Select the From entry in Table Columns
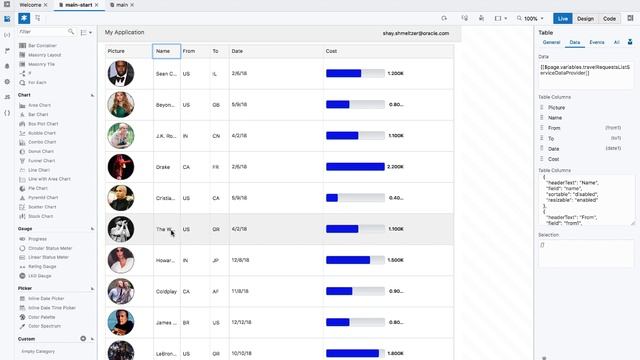 (554, 128)
